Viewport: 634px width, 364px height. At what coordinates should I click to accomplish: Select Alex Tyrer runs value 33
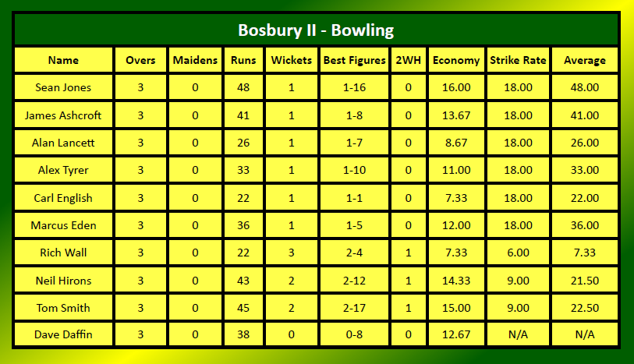(x=243, y=170)
